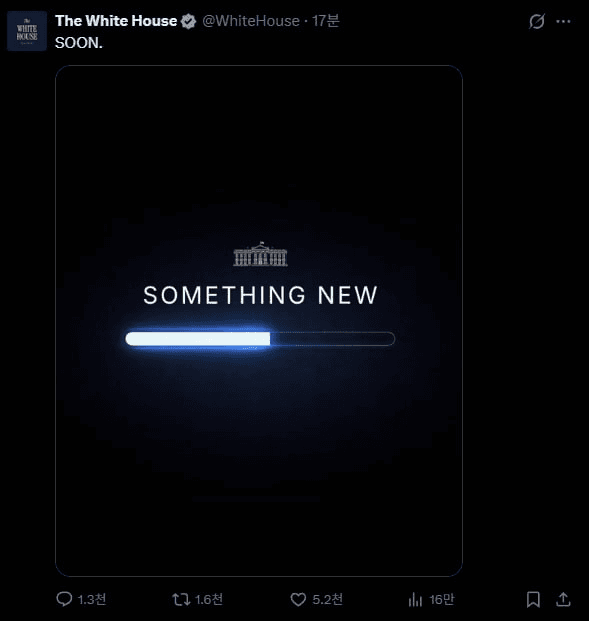Click the 16만 view count
Screen dimensions: 589x621
tap(442, 600)
